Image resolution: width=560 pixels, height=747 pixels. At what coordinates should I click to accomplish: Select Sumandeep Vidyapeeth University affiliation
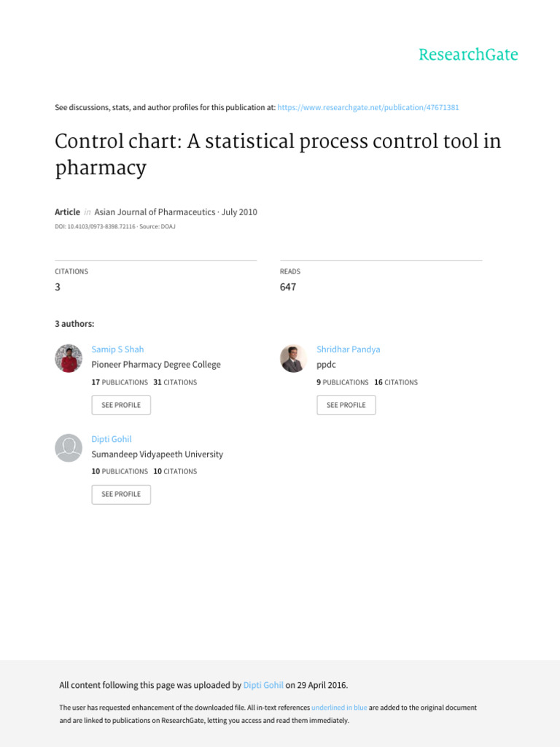(157, 454)
